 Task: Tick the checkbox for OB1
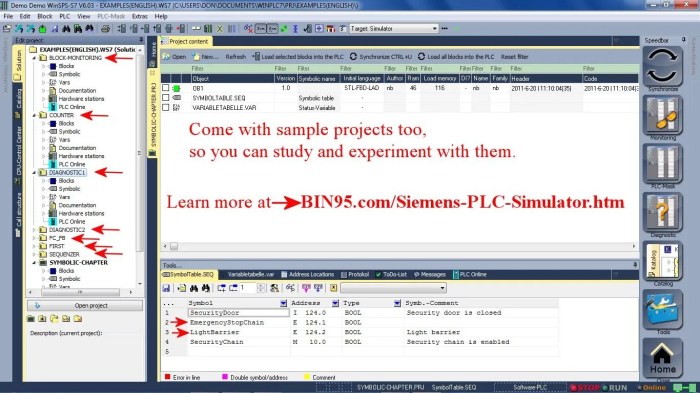166,88
